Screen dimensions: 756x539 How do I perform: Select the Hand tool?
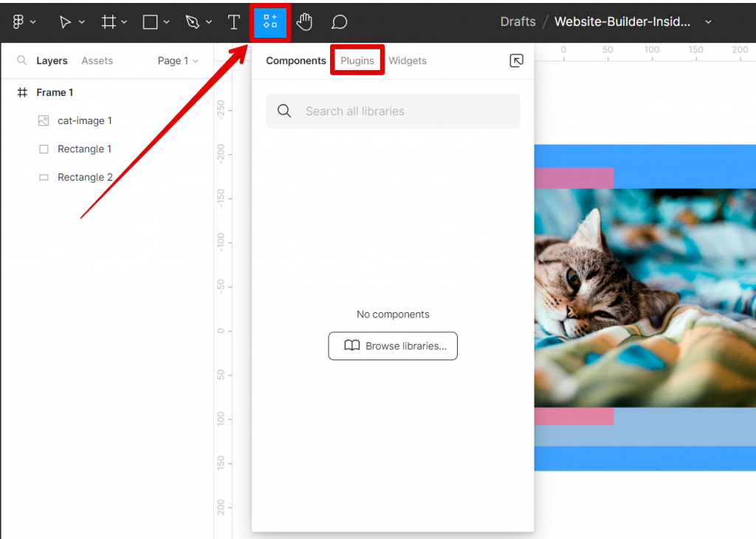pyautogui.click(x=305, y=21)
